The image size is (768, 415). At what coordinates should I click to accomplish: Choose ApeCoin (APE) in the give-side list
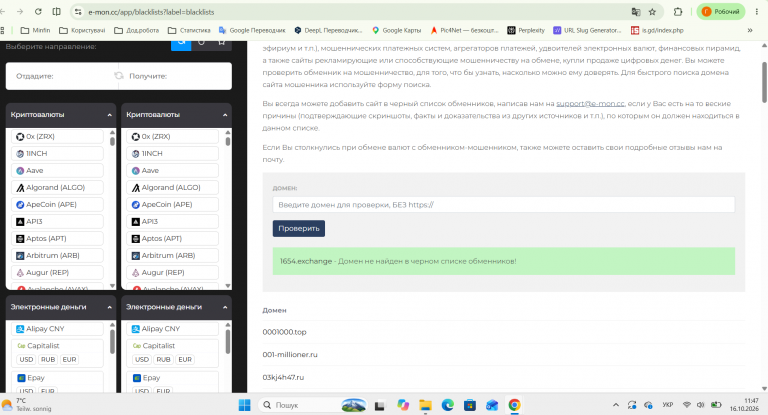coord(57,204)
